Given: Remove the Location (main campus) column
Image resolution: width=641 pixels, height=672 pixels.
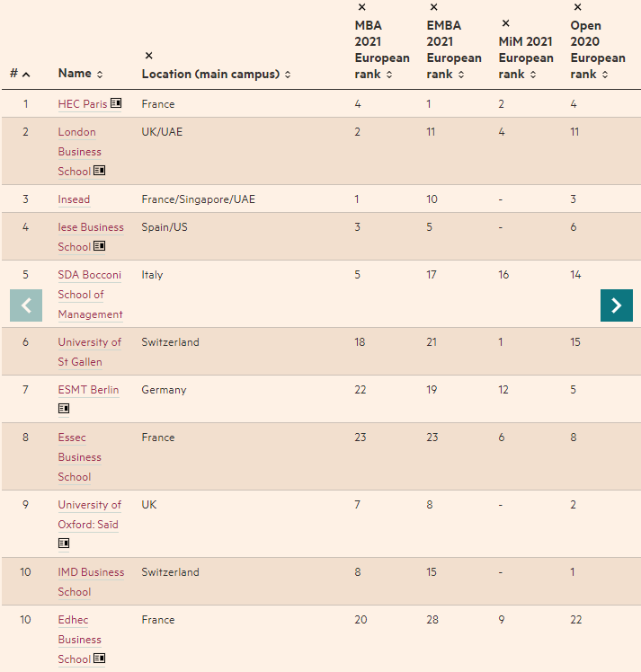Looking at the screenshot, I should [148, 56].
